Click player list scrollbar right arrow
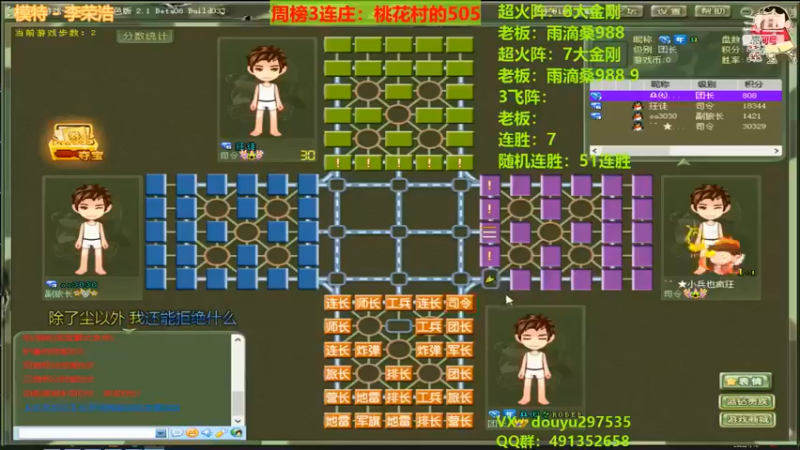This screenshot has height=450, width=800. 777,151
